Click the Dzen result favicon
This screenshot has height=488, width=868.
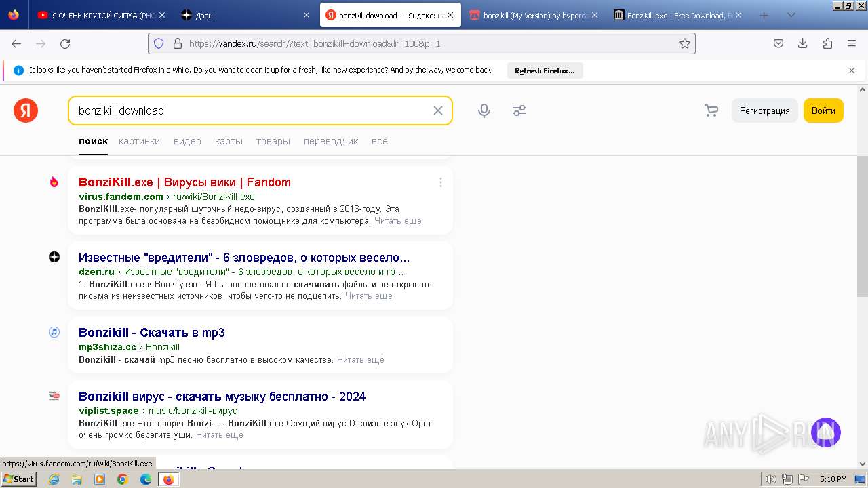click(x=54, y=257)
